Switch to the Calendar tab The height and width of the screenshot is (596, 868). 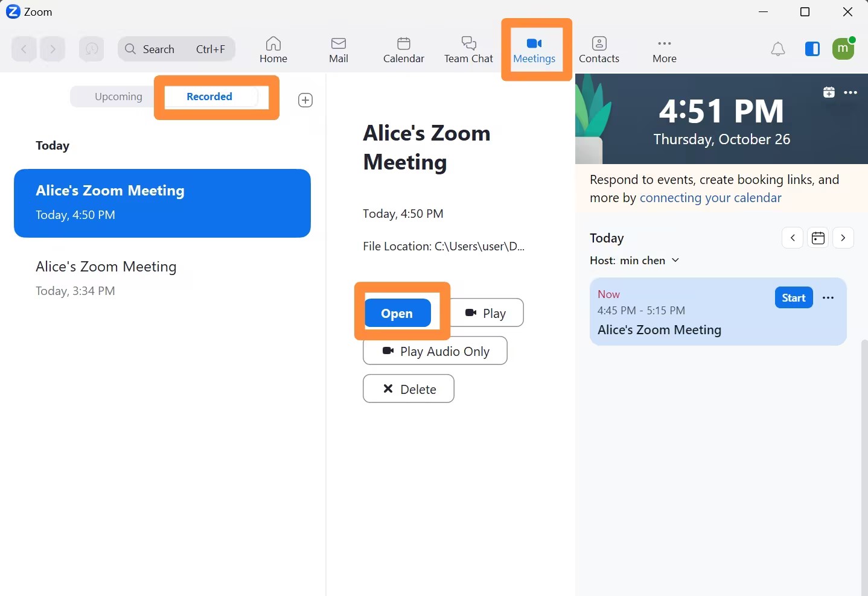click(404, 49)
